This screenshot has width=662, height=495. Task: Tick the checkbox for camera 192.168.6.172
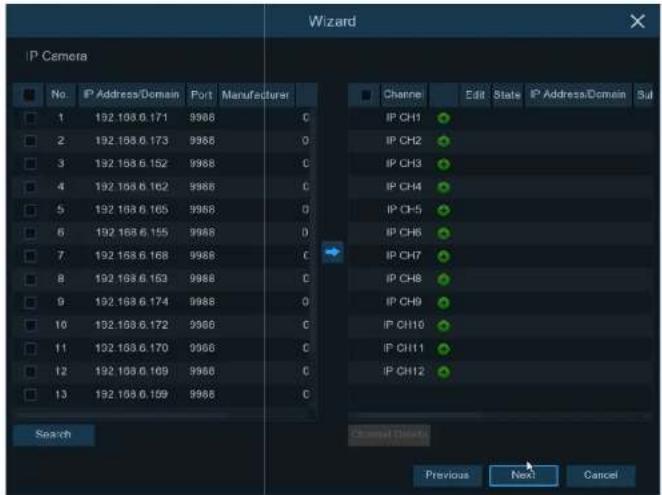click(x=30, y=325)
